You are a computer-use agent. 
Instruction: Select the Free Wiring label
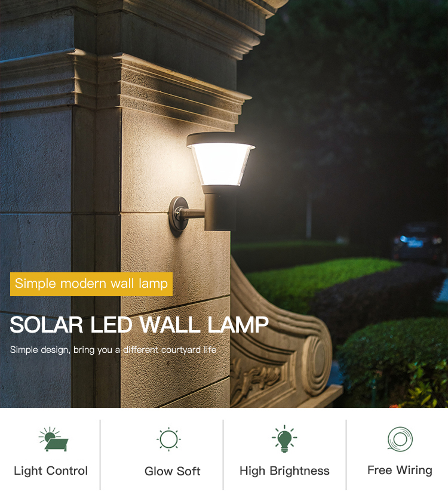[400, 471]
